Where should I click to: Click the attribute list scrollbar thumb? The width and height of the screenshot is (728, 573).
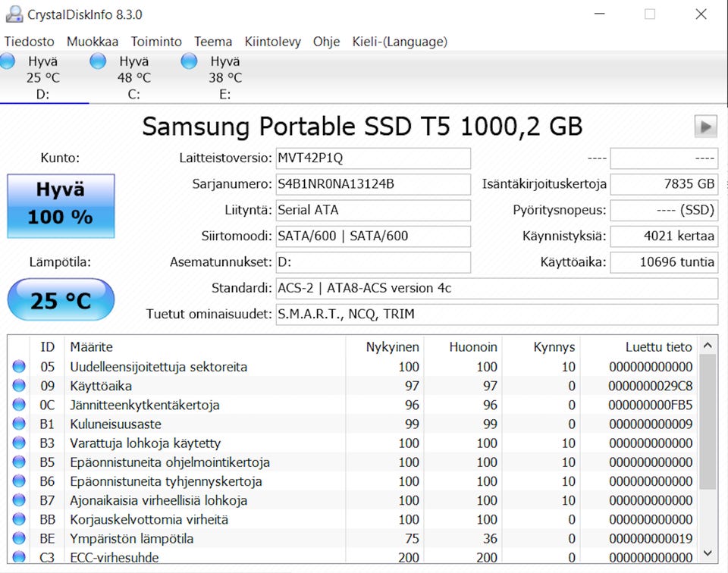coord(708,421)
